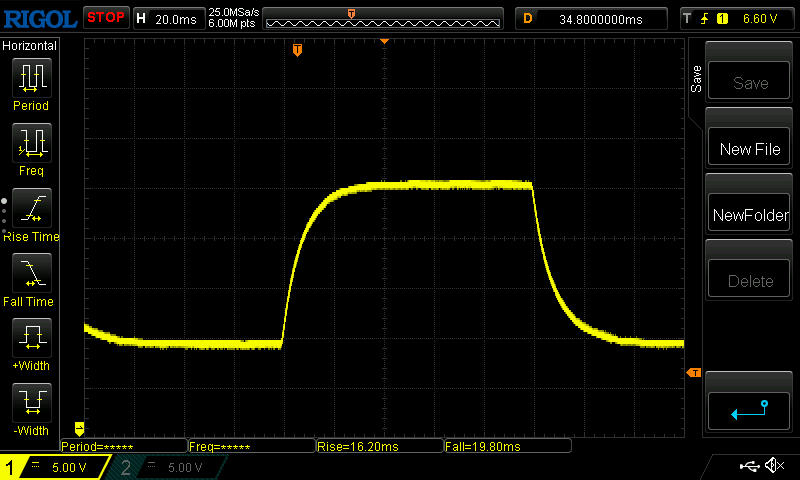Click the orange center time marker atop the grid
Screen dimensions: 800x480
385,41
